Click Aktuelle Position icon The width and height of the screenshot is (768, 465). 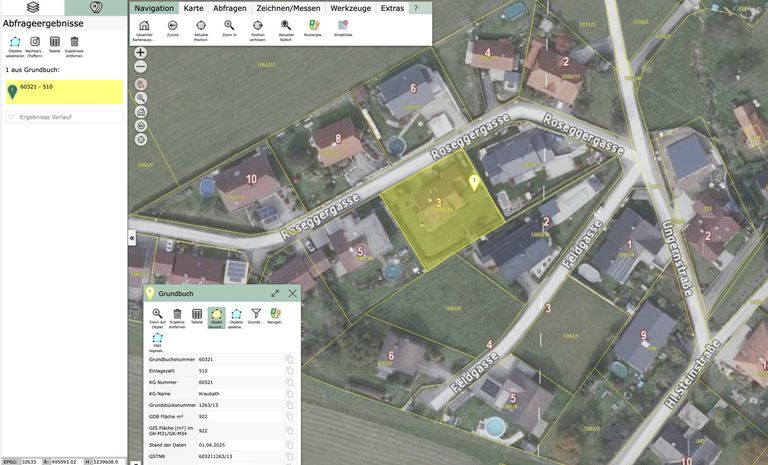click(201, 27)
